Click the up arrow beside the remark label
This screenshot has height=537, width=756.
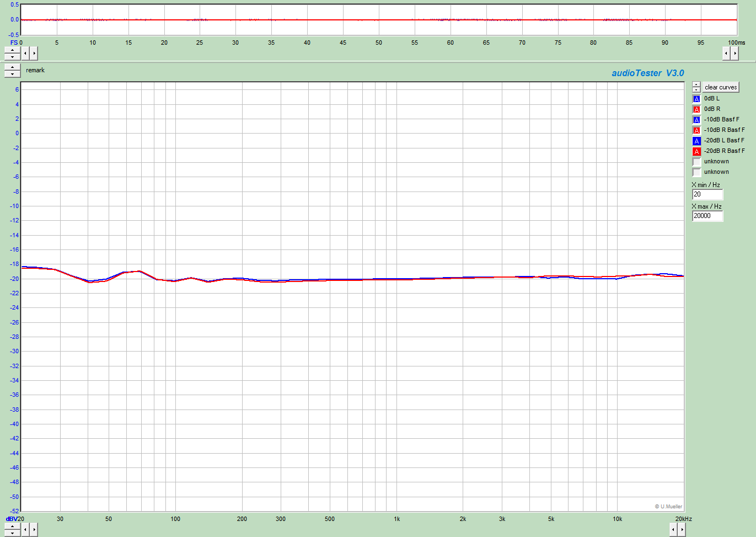pos(12,67)
